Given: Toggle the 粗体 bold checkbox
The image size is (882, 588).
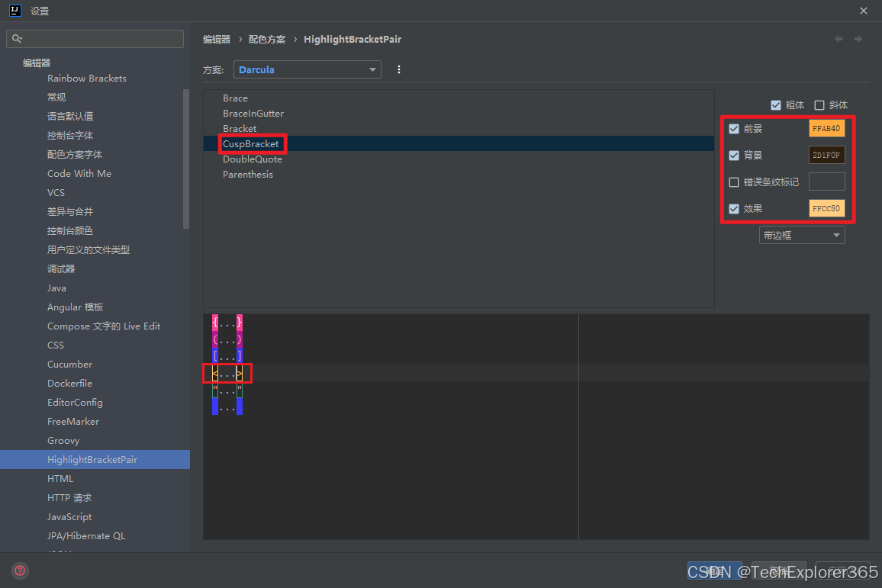Looking at the screenshot, I should tap(776, 105).
